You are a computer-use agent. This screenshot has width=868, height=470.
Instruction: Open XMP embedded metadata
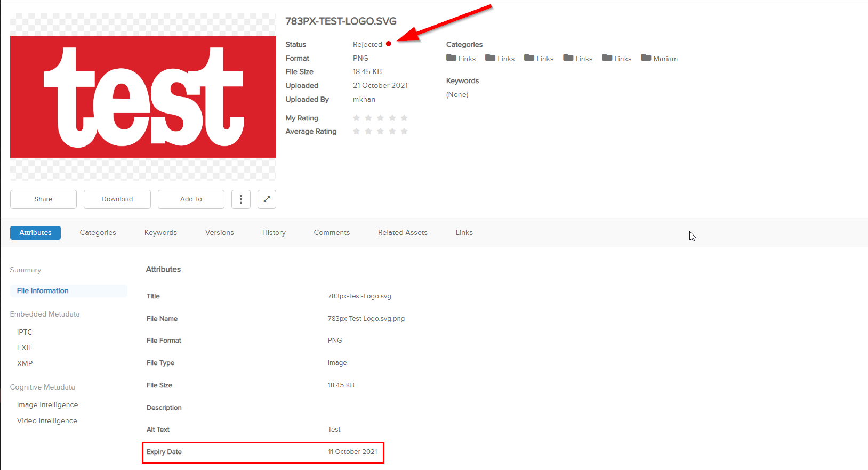click(x=25, y=363)
